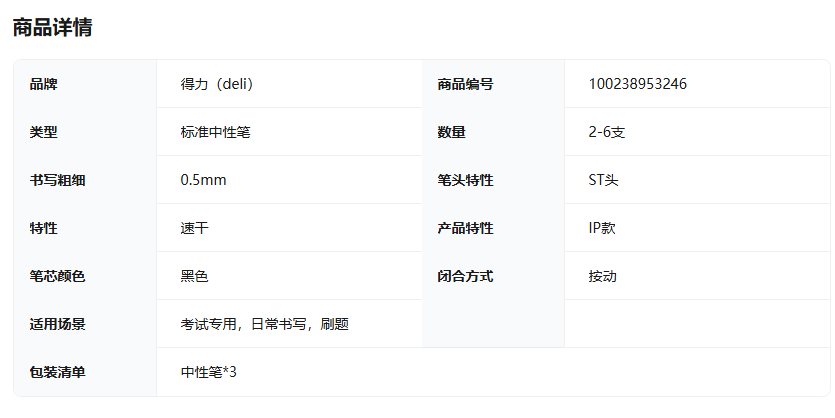Click the product number 100238953246

[x=637, y=84]
